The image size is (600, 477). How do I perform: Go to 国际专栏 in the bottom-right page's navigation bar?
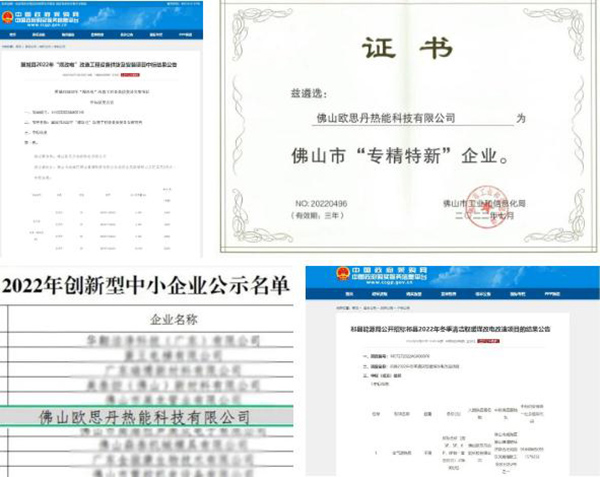tap(517, 294)
